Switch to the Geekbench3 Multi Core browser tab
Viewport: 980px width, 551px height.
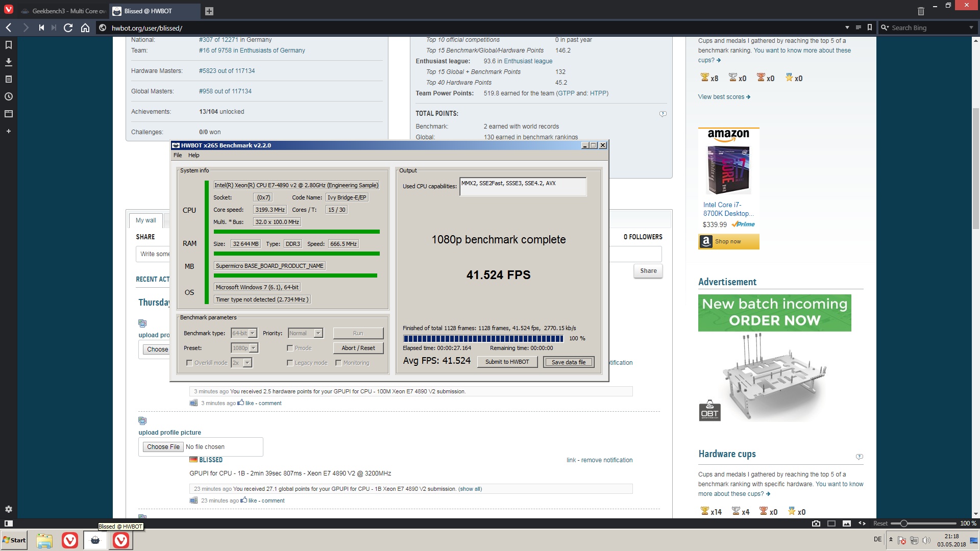point(63,11)
